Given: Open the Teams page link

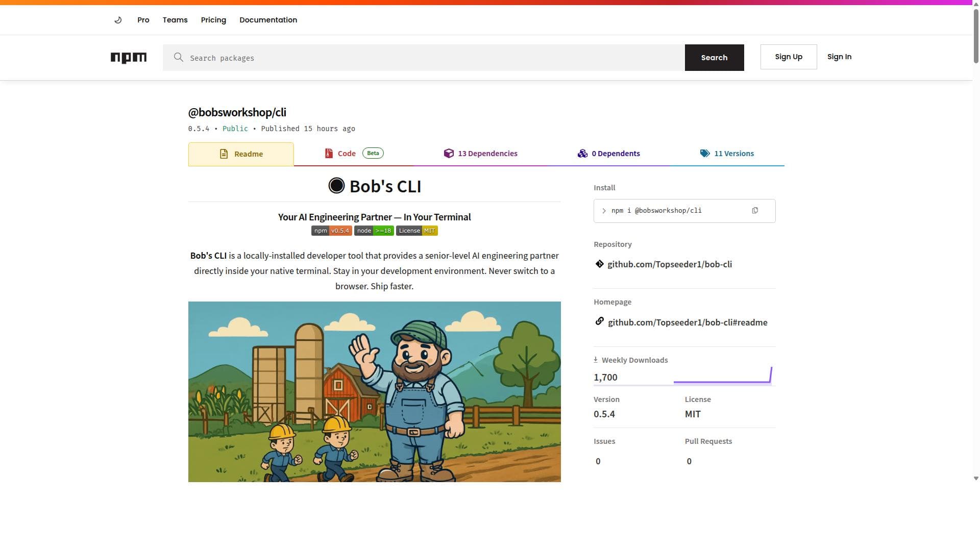Looking at the screenshot, I should click(175, 20).
